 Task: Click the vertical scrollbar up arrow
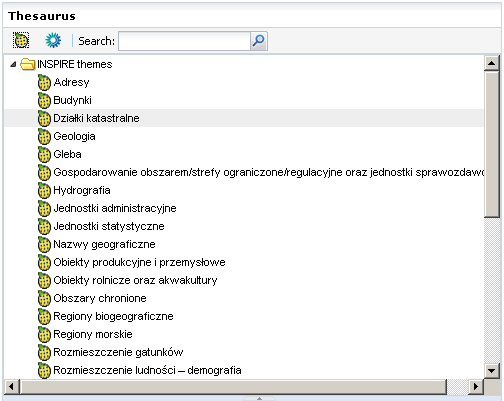tap(492, 63)
